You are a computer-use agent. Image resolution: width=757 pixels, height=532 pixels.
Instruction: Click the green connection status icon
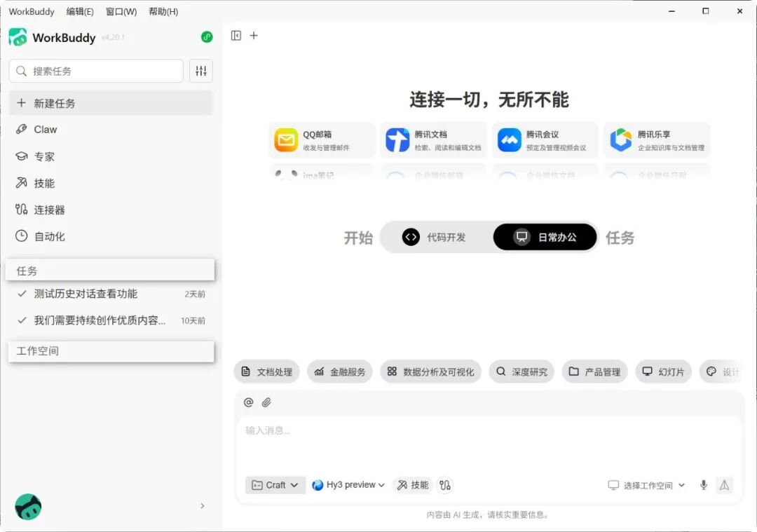(207, 37)
